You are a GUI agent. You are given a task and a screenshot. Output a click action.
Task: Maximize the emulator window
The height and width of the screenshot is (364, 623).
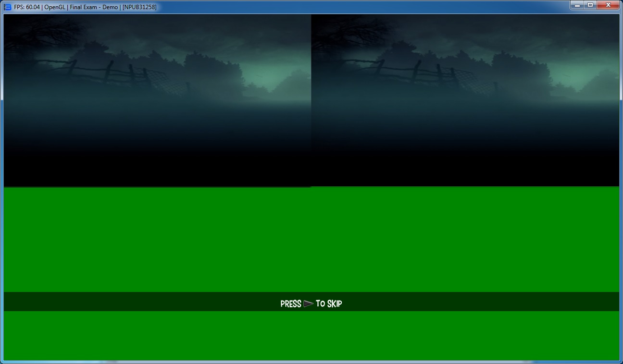pos(590,5)
